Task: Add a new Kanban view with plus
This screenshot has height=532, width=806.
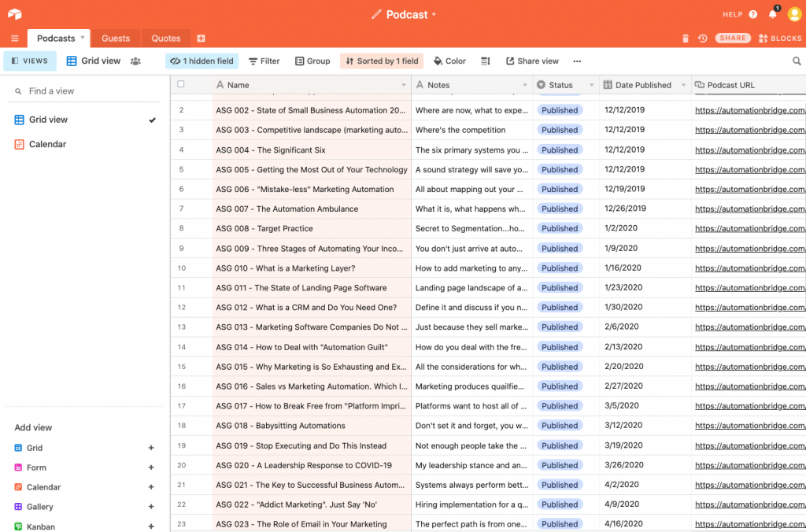Action: click(151, 526)
